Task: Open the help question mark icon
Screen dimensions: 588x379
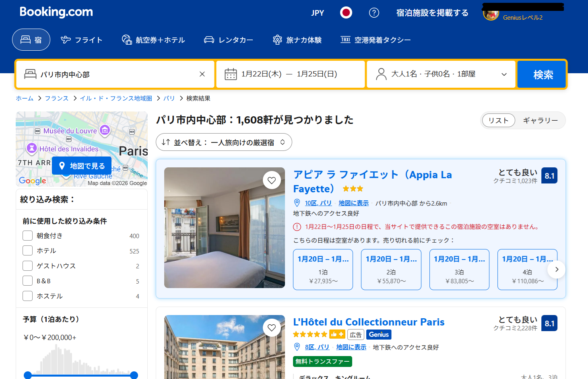Action: pyautogui.click(x=374, y=12)
